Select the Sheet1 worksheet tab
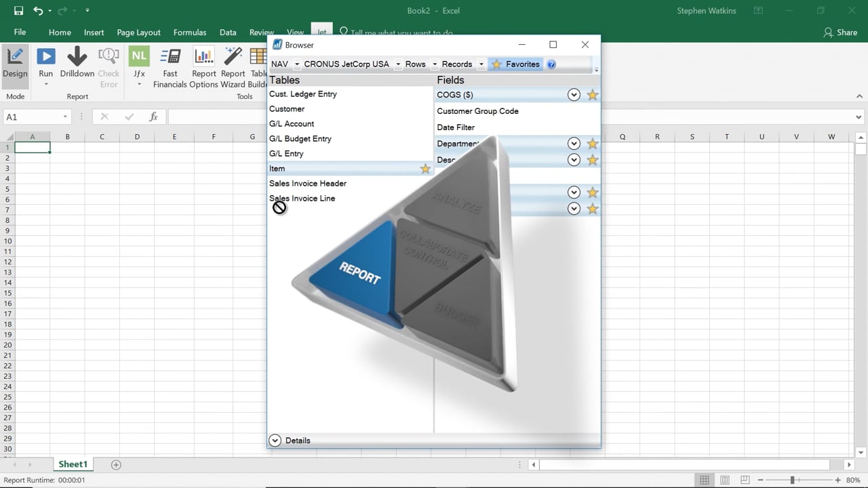 pyautogui.click(x=73, y=464)
